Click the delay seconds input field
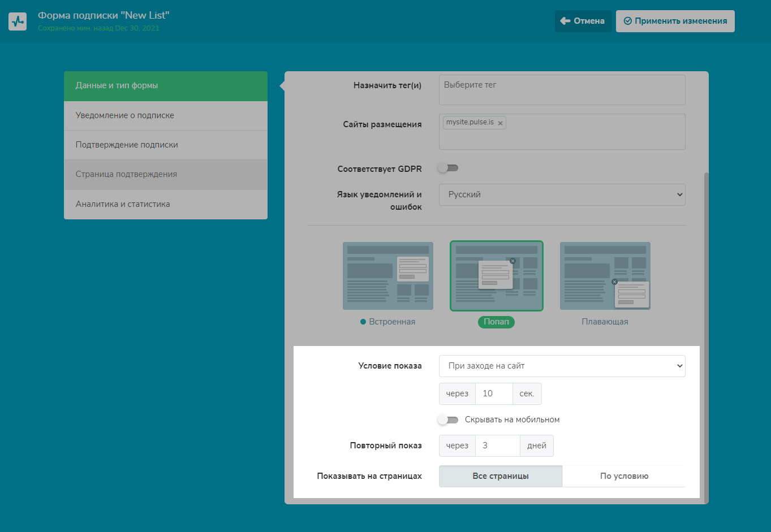The image size is (771, 532). (x=493, y=393)
